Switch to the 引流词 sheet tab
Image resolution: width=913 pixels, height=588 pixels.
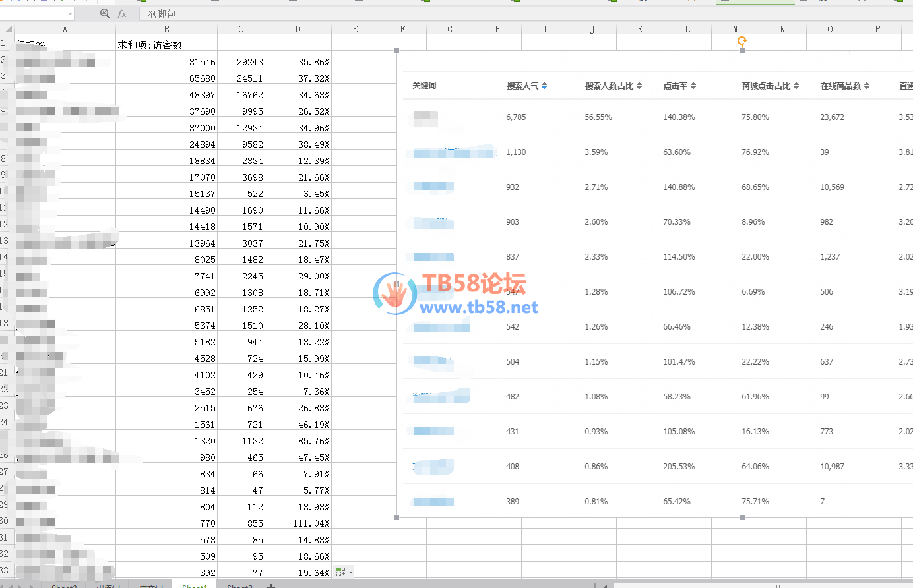[x=108, y=585]
